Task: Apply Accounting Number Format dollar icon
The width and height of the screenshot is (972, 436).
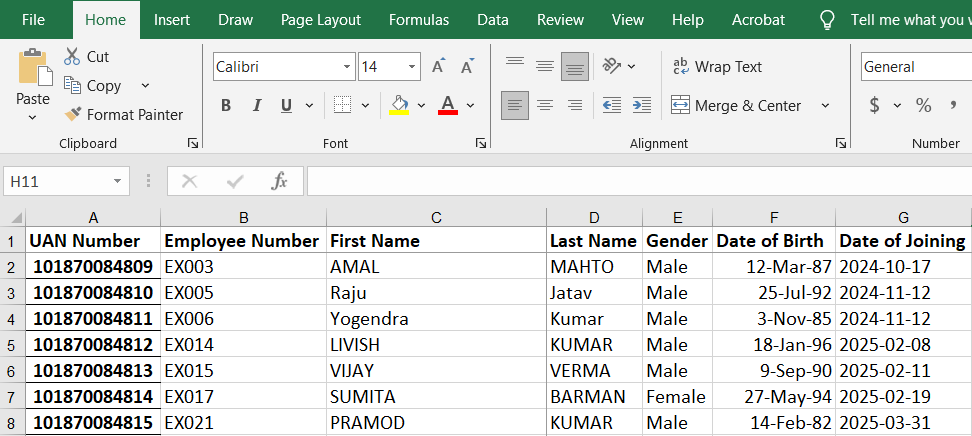Action: pos(874,105)
